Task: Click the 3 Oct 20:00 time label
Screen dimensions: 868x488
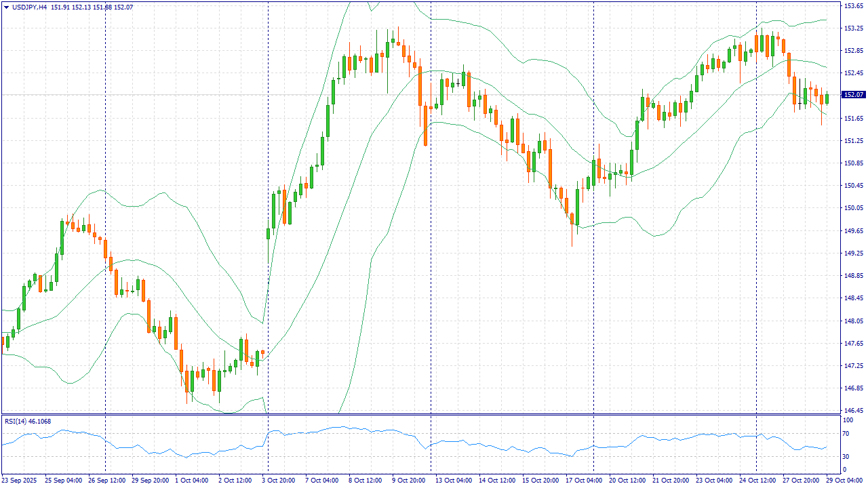Action: pyautogui.click(x=279, y=480)
